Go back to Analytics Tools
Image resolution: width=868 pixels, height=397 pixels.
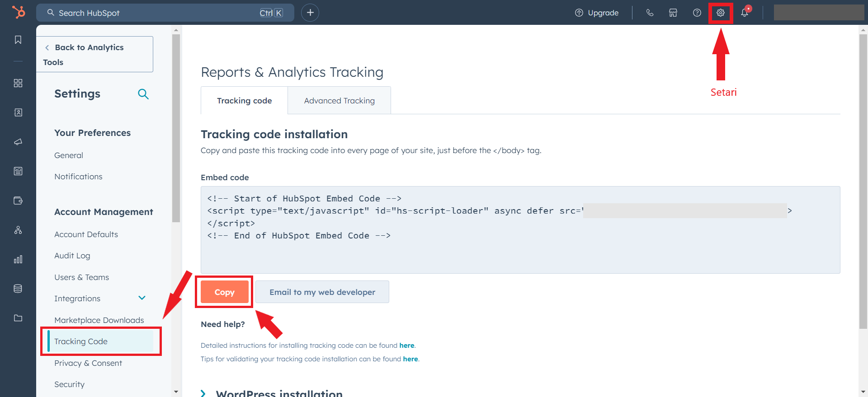coord(89,47)
